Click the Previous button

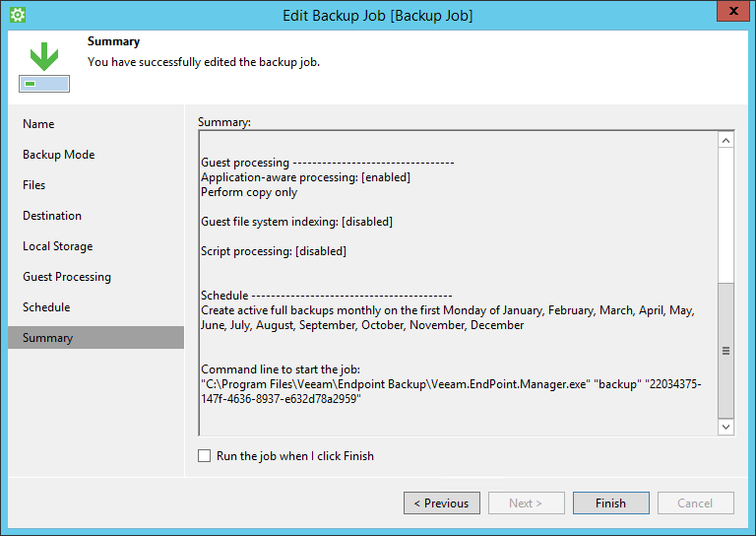click(x=442, y=503)
